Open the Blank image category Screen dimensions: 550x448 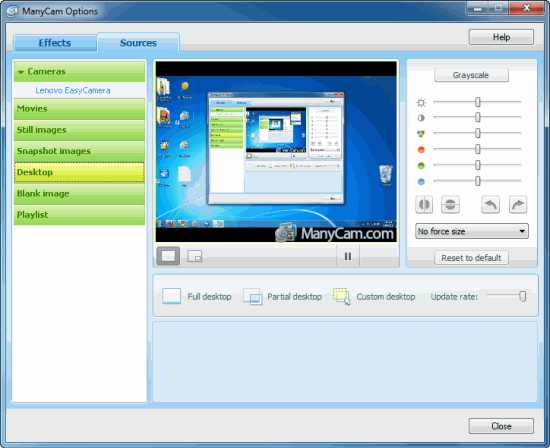pyautogui.click(x=79, y=194)
